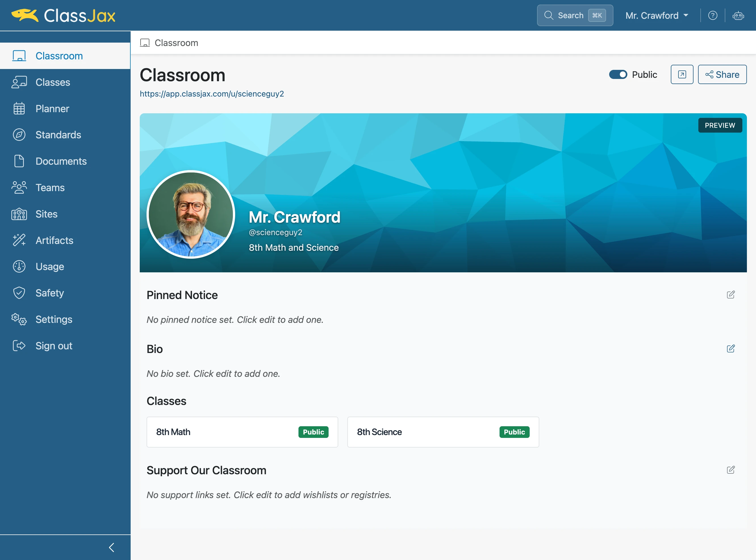Open Documents from the sidebar
756x560 pixels.
[x=65, y=161]
